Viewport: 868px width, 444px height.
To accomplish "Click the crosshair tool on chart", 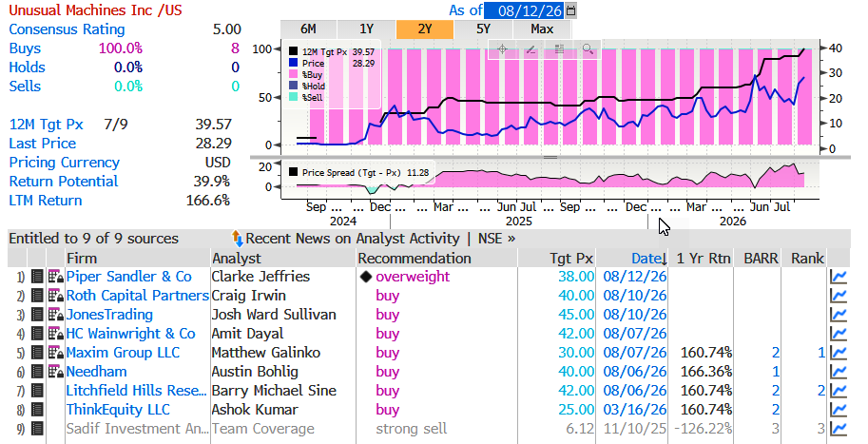I will 503,49.
